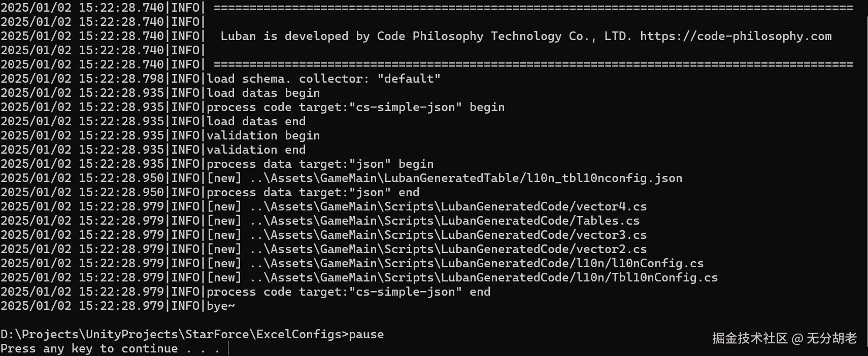Click the "pause" command at the ExcelConfigs prompt
The image size is (868, 356).
[x=366, y=334]
